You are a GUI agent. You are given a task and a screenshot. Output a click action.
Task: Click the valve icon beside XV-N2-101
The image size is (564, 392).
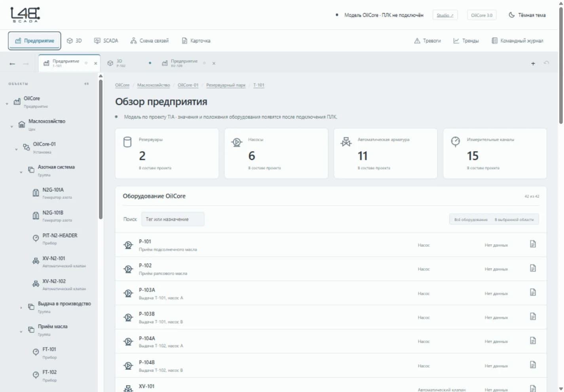coord(36,261)
